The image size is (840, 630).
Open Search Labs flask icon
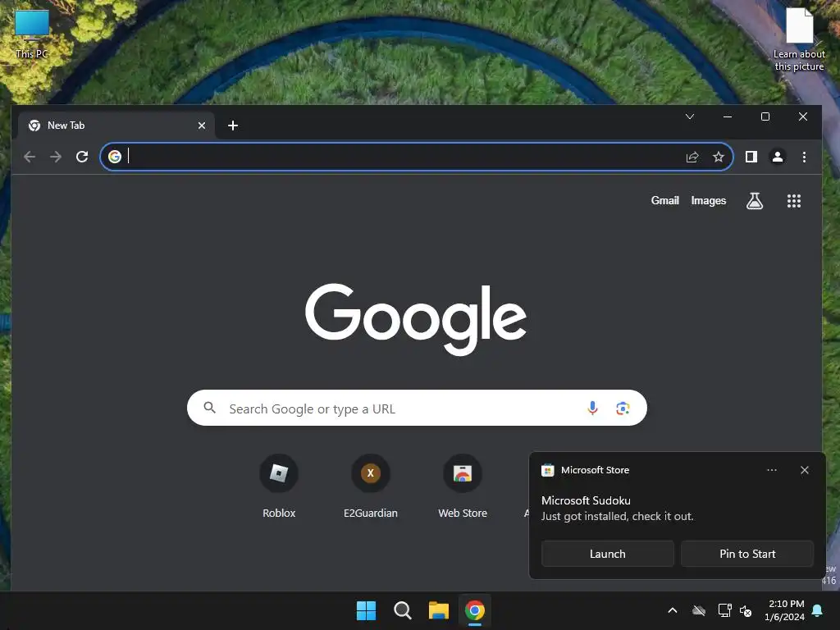click(755, 201)
